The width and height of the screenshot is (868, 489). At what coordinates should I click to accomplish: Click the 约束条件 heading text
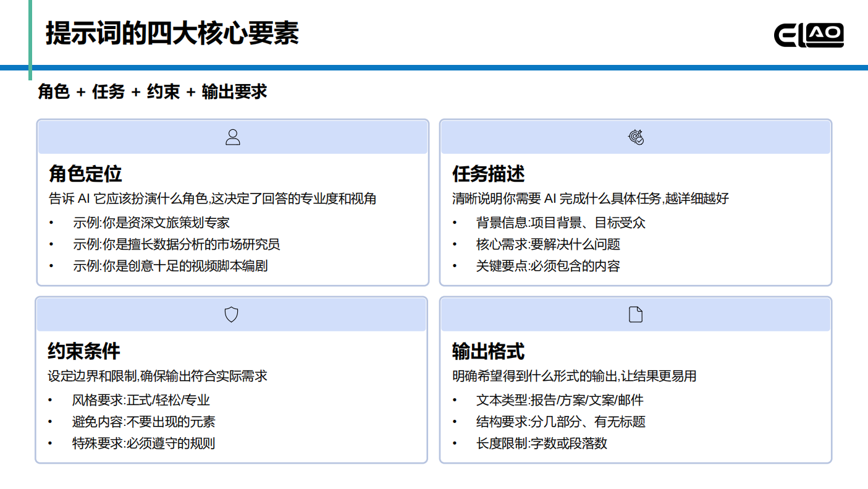coord(84,351)
